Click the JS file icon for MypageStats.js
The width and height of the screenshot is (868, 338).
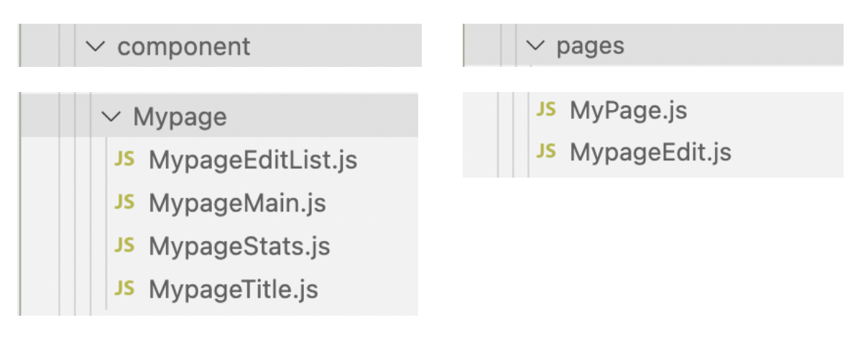(x=124, y=246)
